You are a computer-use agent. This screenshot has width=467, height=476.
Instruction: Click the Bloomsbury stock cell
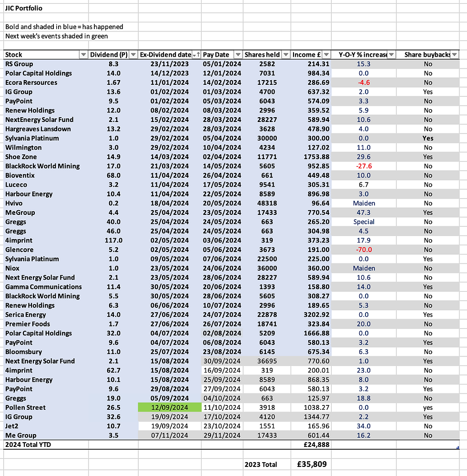pos(46,352)
